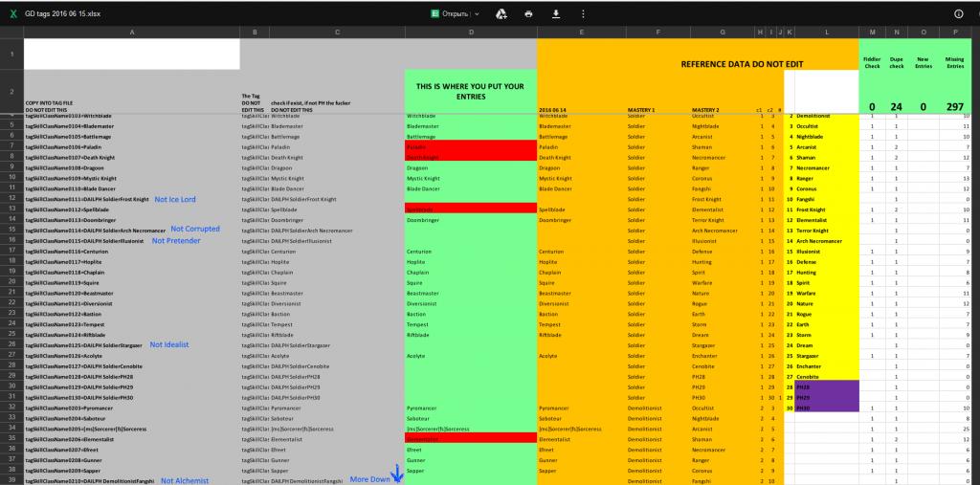
Task: Open the file details info icon
Action: pyautogui.click(x=958, y=14)
